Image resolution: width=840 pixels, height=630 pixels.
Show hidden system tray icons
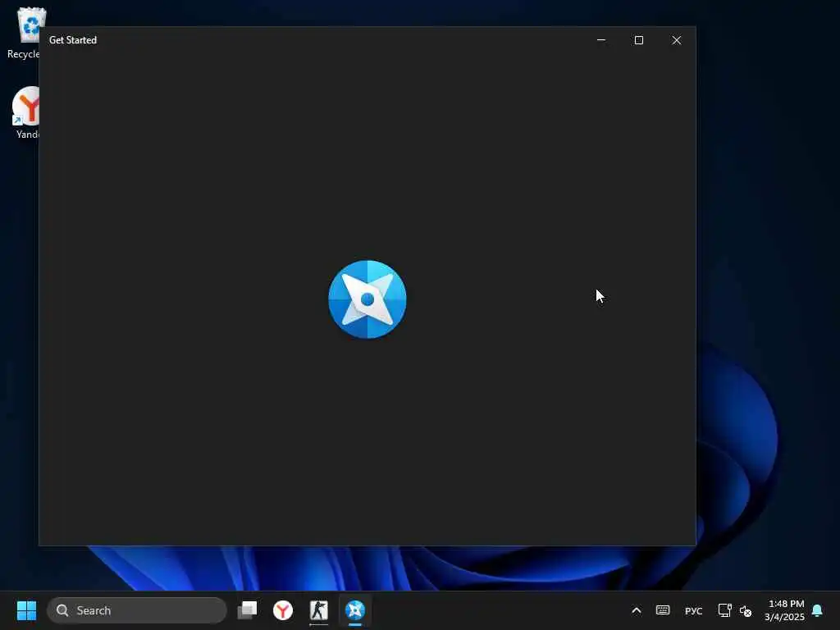(x=636, y=610)
